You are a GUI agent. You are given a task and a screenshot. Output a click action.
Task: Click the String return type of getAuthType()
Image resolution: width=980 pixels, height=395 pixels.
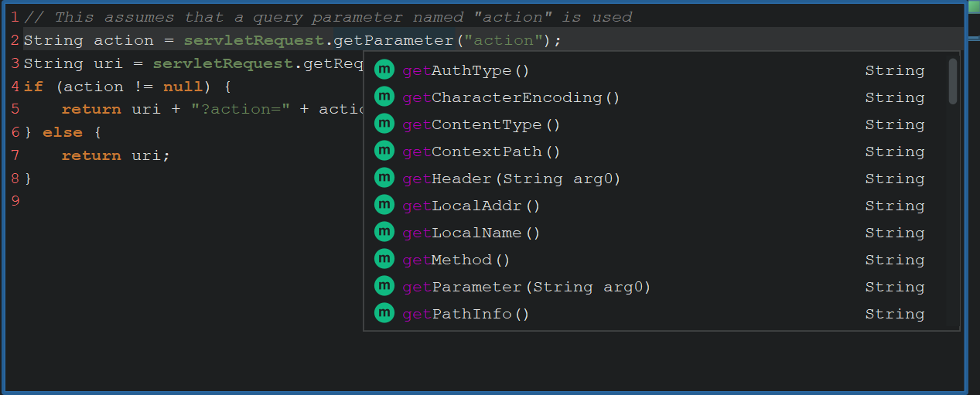[894, 70]
